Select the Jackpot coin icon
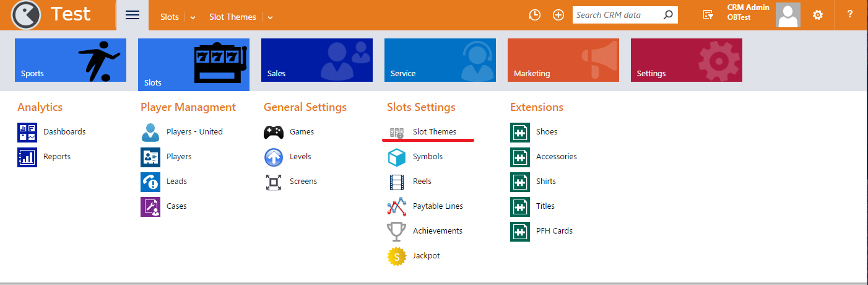The width and height of the screenshot is (868, 285). tap(397, 256)
